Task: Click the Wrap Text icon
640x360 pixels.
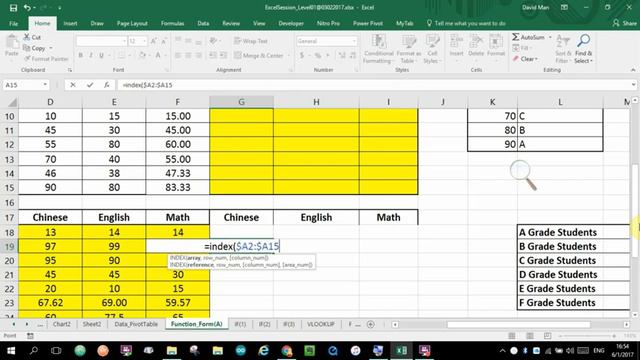Action: coord(238,41)
